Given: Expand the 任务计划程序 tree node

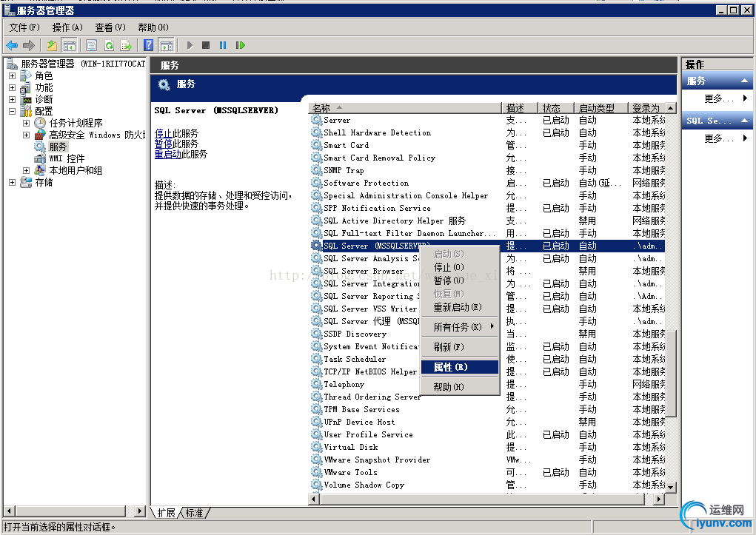Looking at the screenshot, I should click(x=27, y=123).
